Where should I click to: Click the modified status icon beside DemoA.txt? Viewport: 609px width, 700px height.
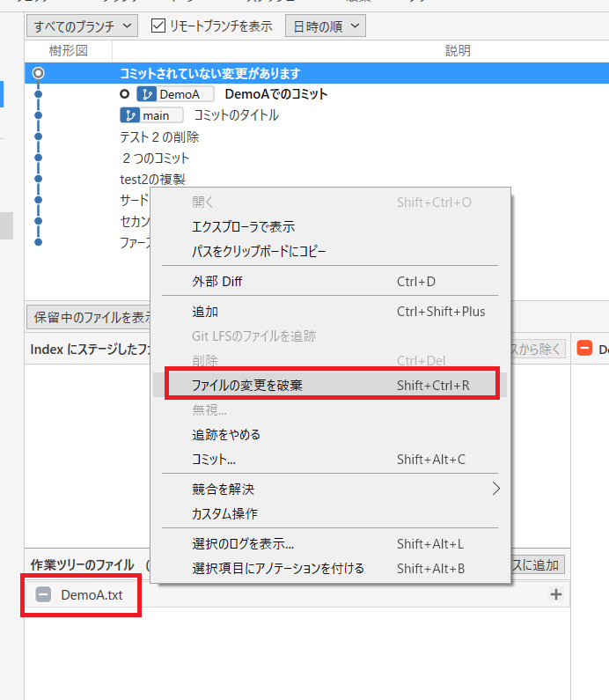[x=43, y=595]
